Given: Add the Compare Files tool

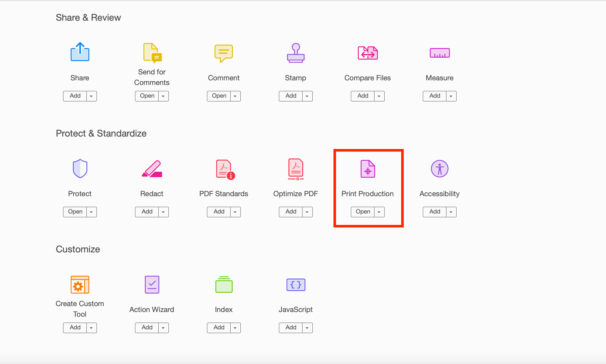Looking at the screenshot, I should tap(363, 96).
